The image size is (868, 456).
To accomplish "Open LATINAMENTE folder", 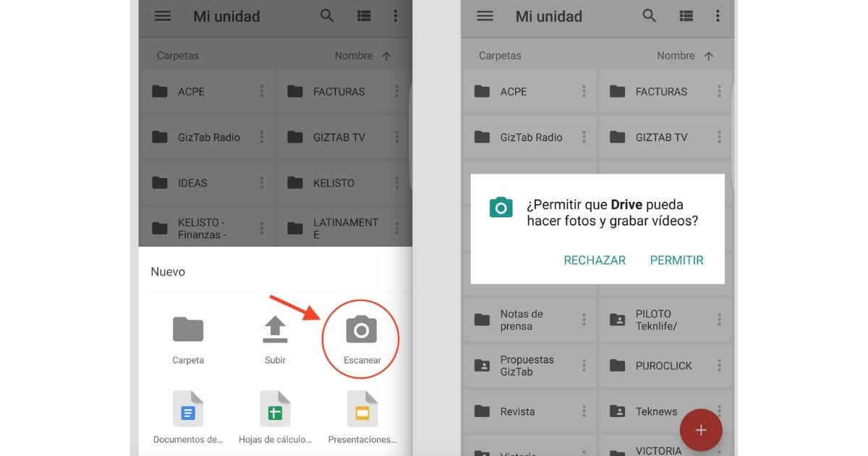I will pyautogui.click(x=344, y=227).
